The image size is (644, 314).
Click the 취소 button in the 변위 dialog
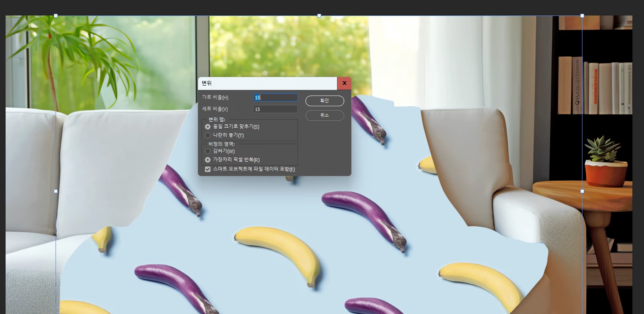pos(325,115)
